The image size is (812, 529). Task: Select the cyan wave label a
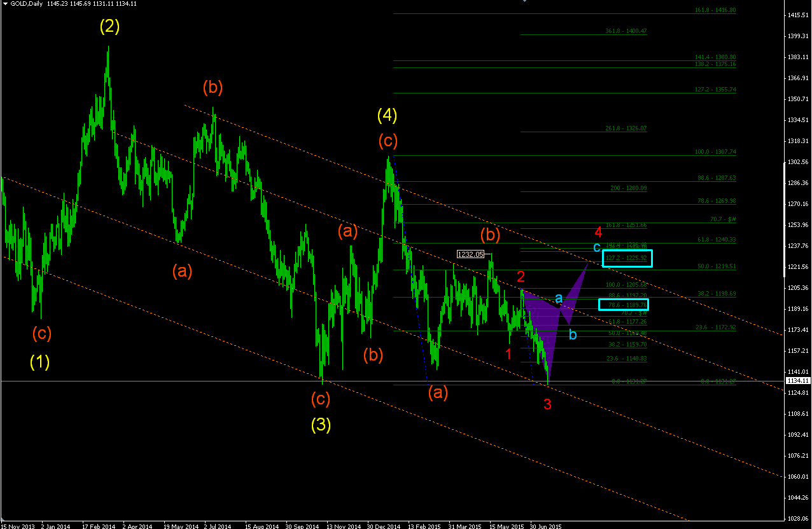coord(559,298)
